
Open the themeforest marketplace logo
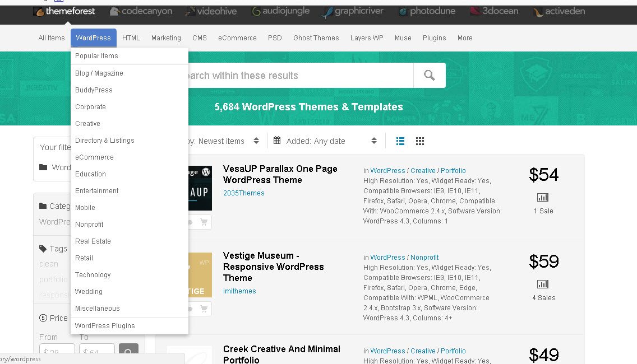coord(65,11)
